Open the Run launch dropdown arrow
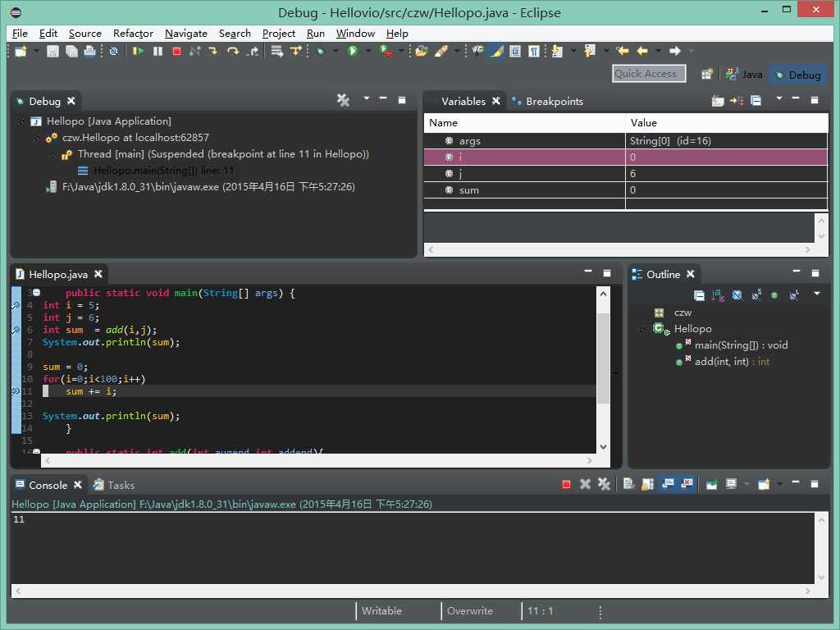 click(368, 51)
